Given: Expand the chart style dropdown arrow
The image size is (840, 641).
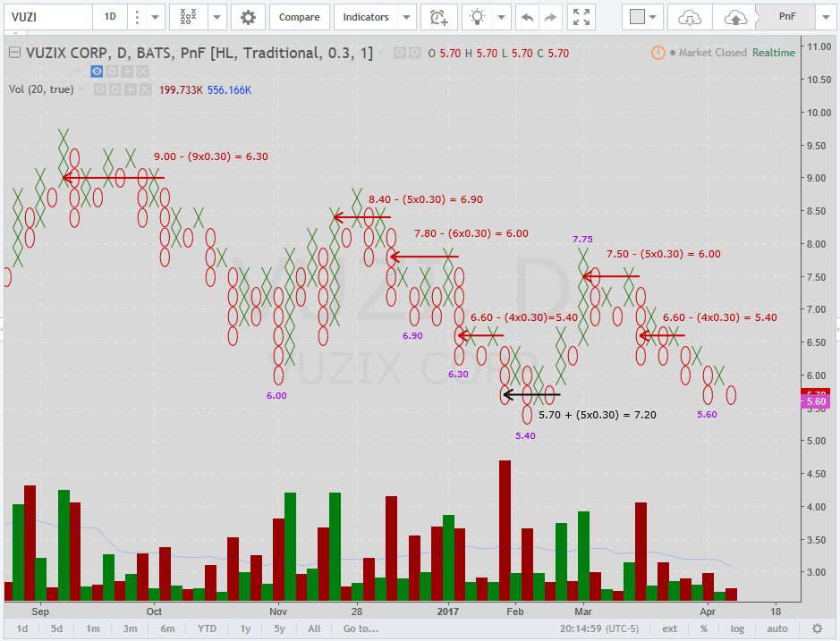Looking at the screenshot, I should [x=217, y=17].
